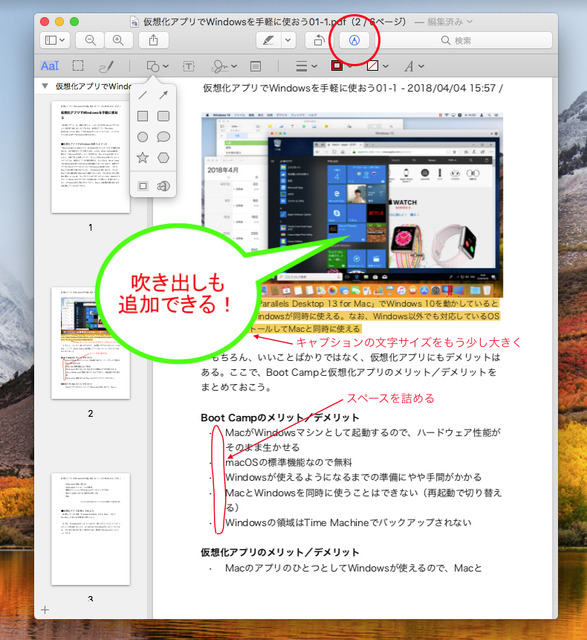Choose the star shape
The width and height of the screenshot is (587, 640).
pyautogui.click(x=142, y=158)
